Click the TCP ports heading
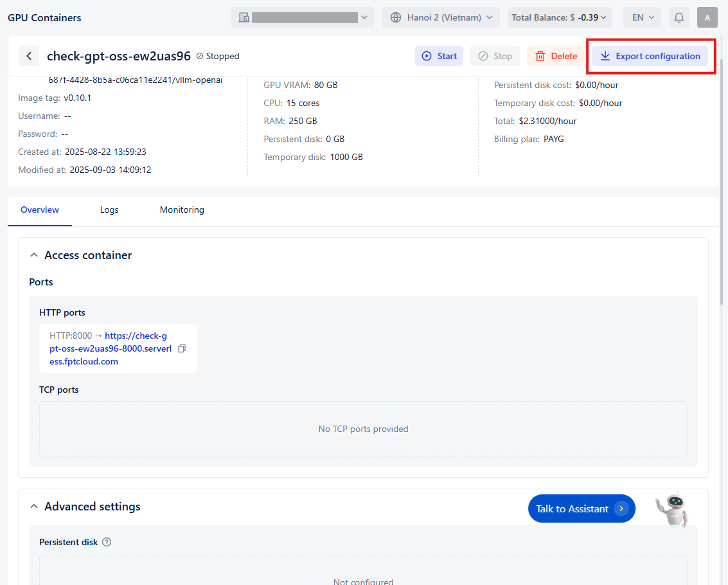This screenshot has width=728, height=585. [59, 390]
